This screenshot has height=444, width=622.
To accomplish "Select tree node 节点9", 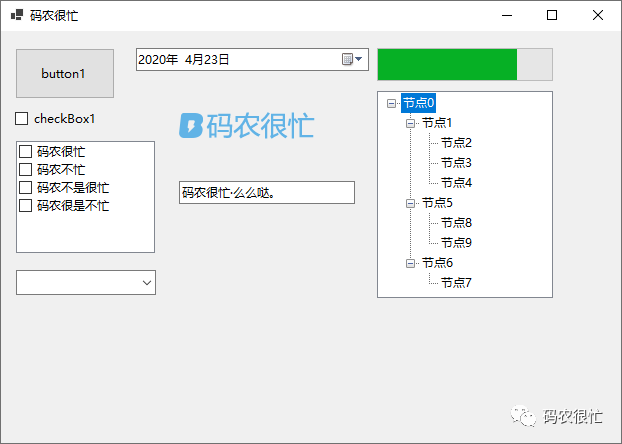I will [456, 242].
